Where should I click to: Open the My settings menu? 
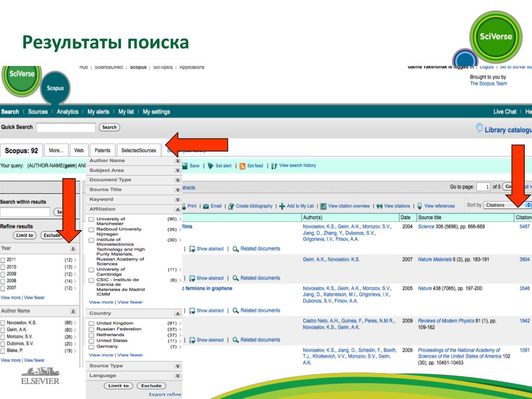[x=156, y=112]
